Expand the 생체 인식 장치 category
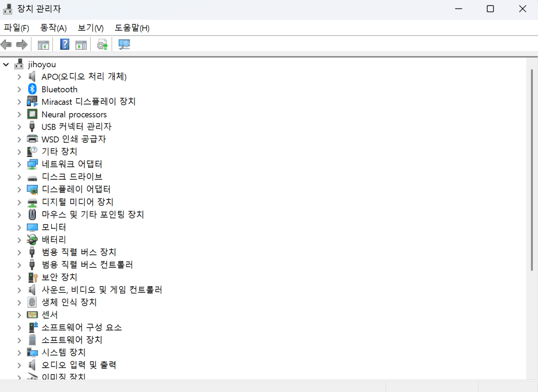The height and width of the screenshot is (392, 538). (x=19, y=302)
